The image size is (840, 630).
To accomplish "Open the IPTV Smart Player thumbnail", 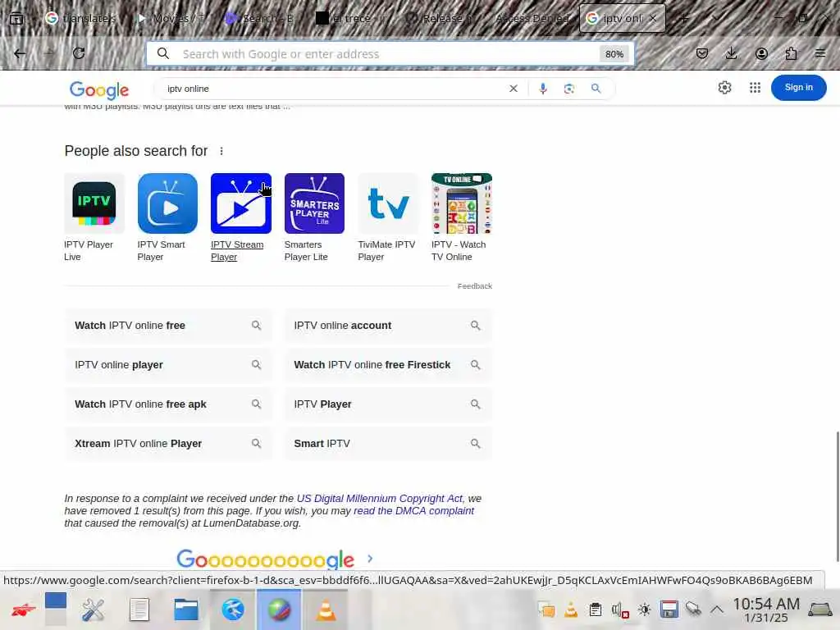I will pos(167,203).
